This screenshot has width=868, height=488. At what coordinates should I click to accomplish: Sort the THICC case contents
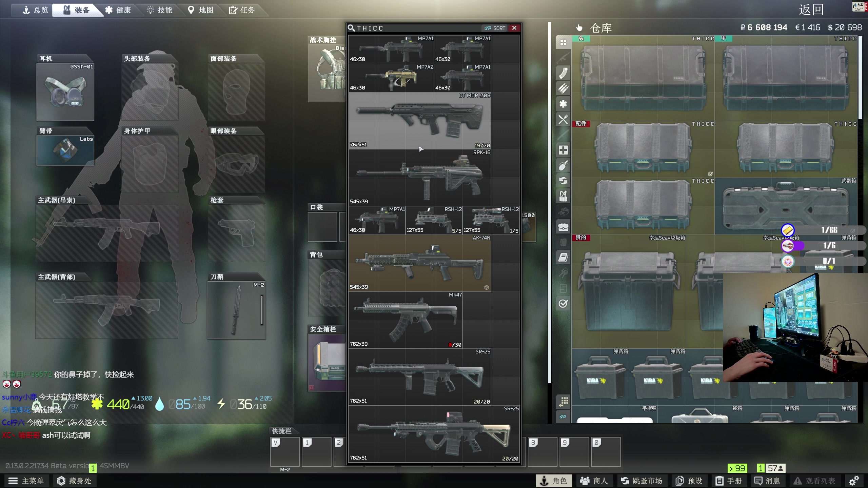click(495, 28)
